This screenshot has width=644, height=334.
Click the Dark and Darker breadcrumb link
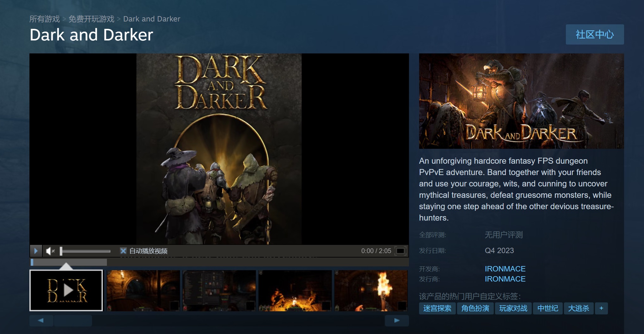tap(152, 19)
